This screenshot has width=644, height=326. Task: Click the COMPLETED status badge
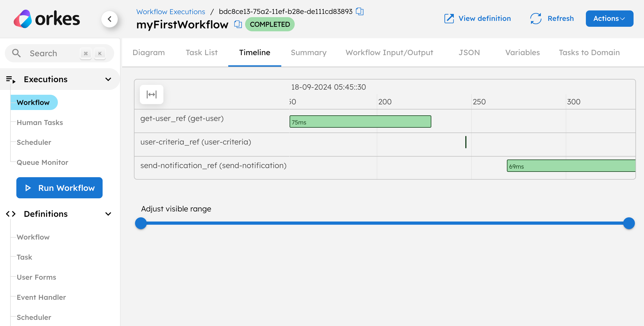(270, 24)
